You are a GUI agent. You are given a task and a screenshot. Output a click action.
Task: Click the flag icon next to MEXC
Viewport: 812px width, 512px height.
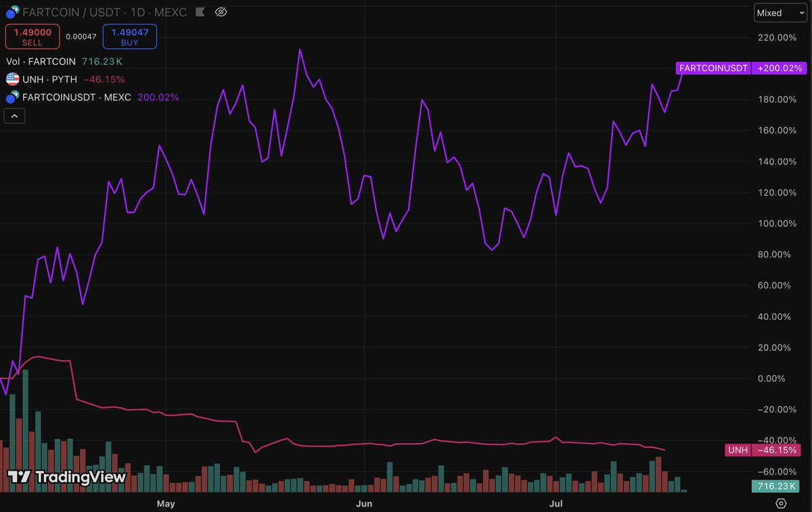tap(200, 12)
